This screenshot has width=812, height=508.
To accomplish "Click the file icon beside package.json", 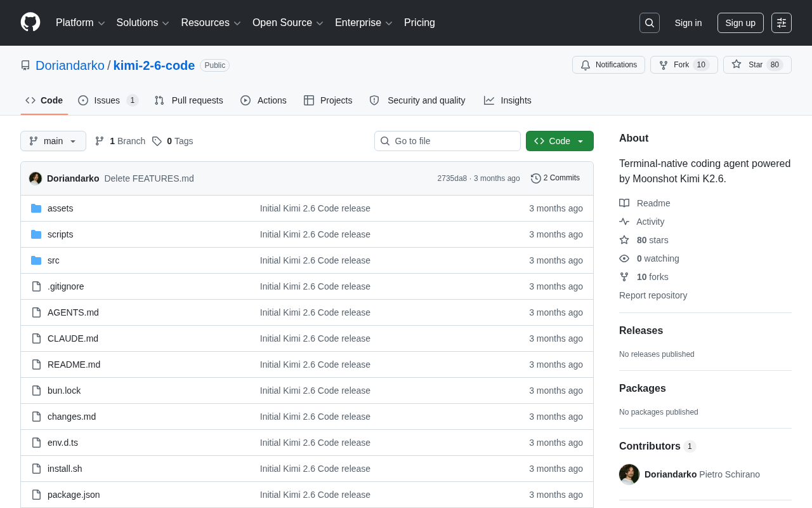I will coord(36,495).
